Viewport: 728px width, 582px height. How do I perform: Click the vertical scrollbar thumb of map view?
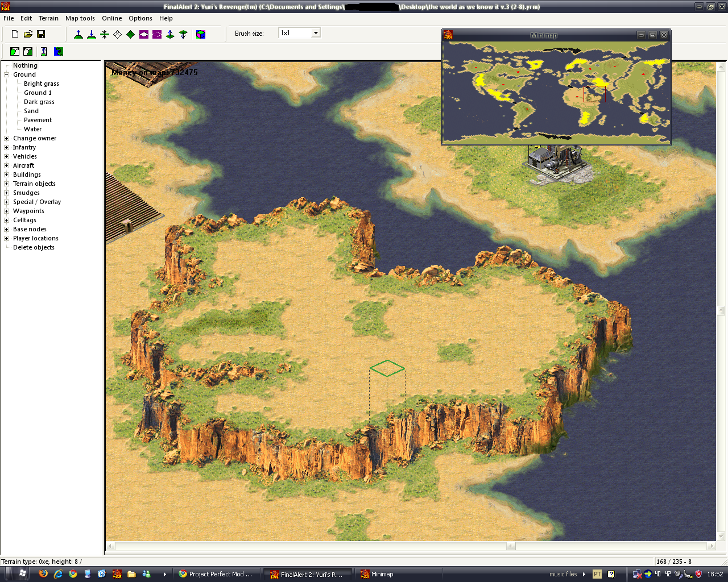pos(721,311)
